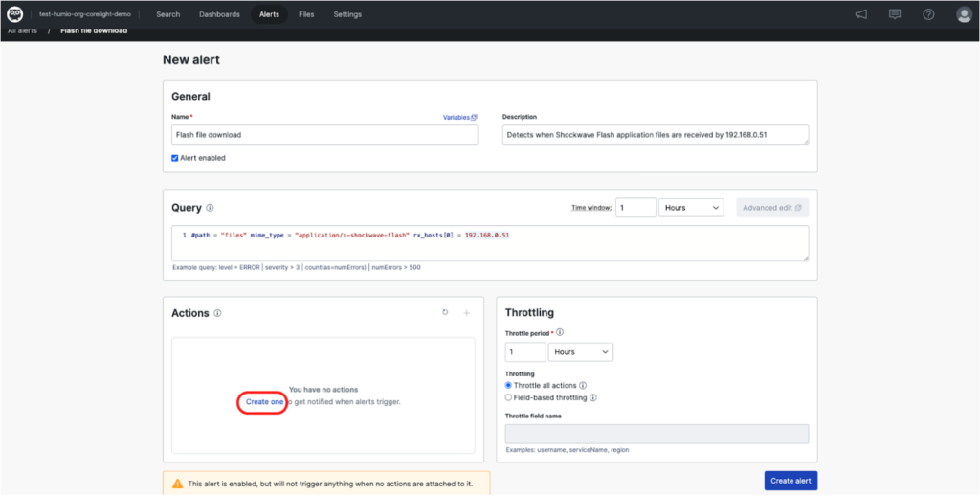Click the Advanced edit button

pos(772,208)
